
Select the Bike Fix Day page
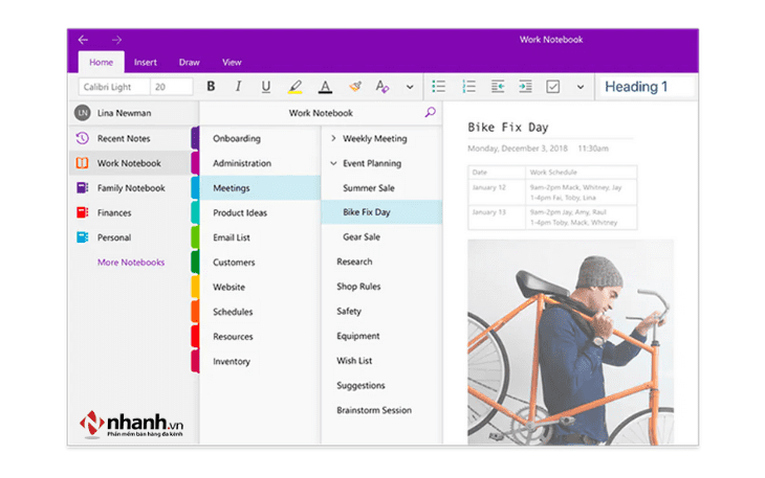coord(382,213)
